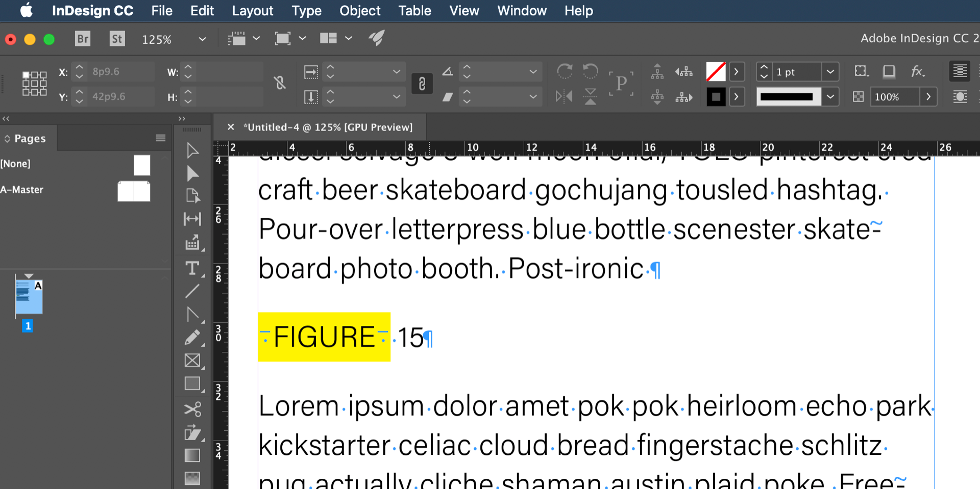Select the Gradient Swatch tool
Viewport: 980px width, 489px height.
[192, 455]
